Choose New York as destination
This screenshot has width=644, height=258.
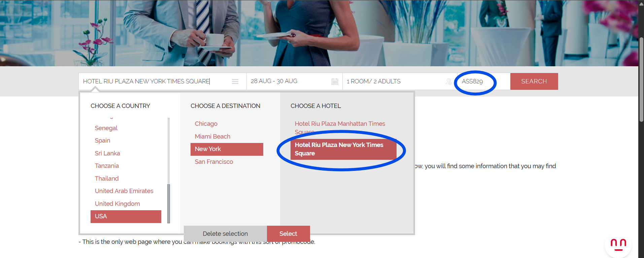click(x=227, y=149)
